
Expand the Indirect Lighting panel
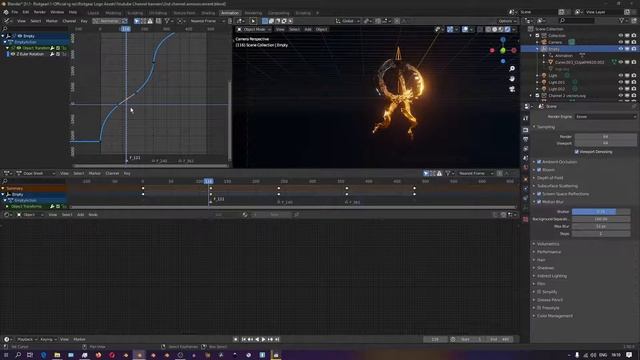552,276
